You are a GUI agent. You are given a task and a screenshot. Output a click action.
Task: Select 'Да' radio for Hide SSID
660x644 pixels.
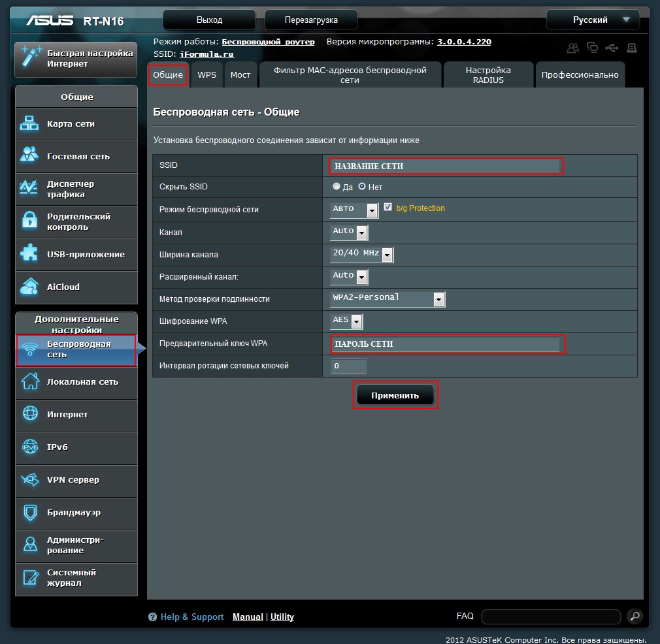(x=337, y=187)
